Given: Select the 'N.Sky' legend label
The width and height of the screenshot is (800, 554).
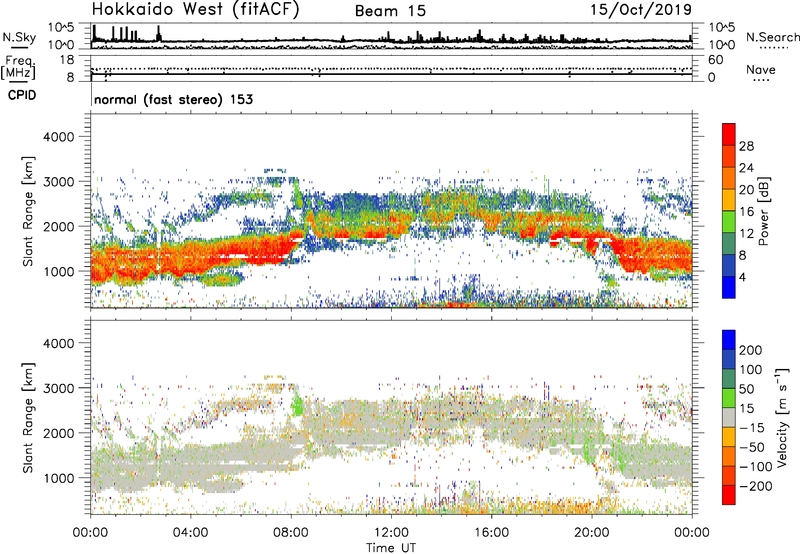Looking at the screenshot, I should 19,37.
